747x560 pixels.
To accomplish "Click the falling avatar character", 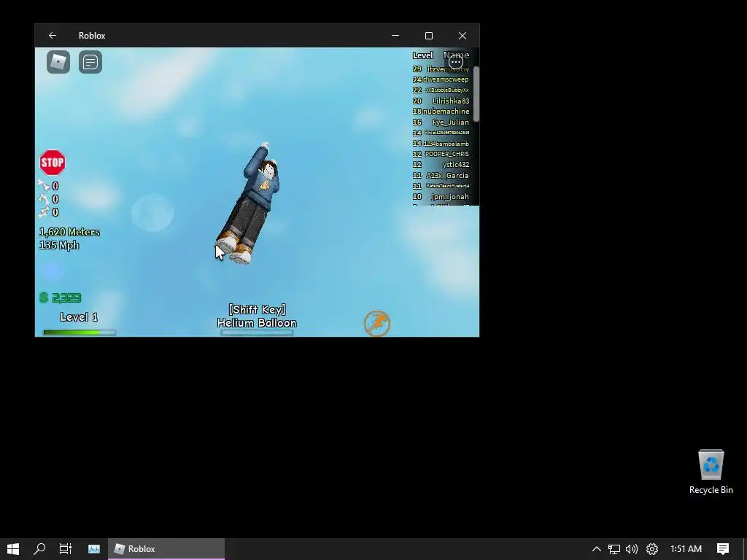I will (248, 203).
